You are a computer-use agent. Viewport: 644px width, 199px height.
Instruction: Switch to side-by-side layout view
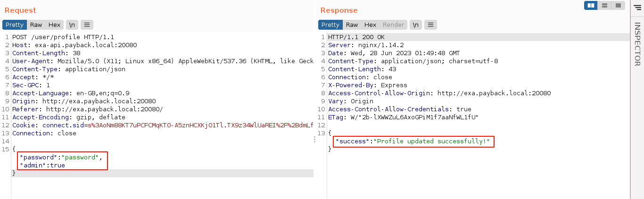[591, 5]
